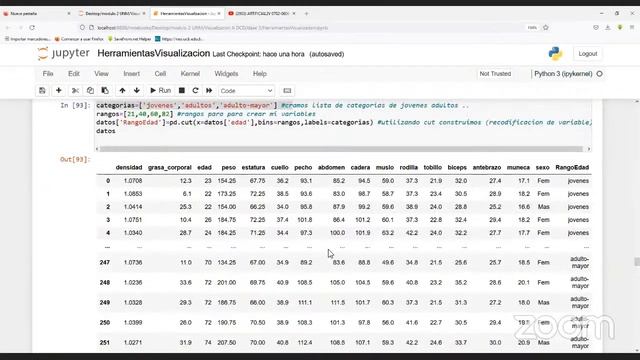Open cell type dropdown showing Code
This screenshot has height=360, width=640.
tap(246, 91)
